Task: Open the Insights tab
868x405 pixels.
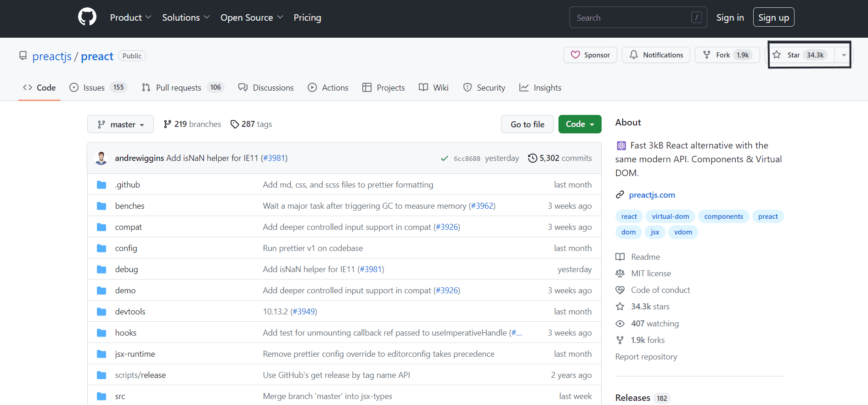Action: pos(540,87)
